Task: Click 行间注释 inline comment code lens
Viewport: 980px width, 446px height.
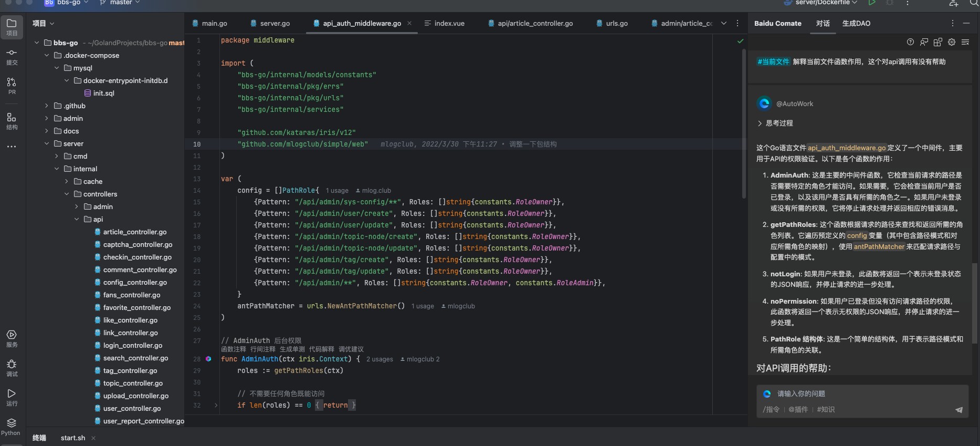Action: tap(263, 349)
